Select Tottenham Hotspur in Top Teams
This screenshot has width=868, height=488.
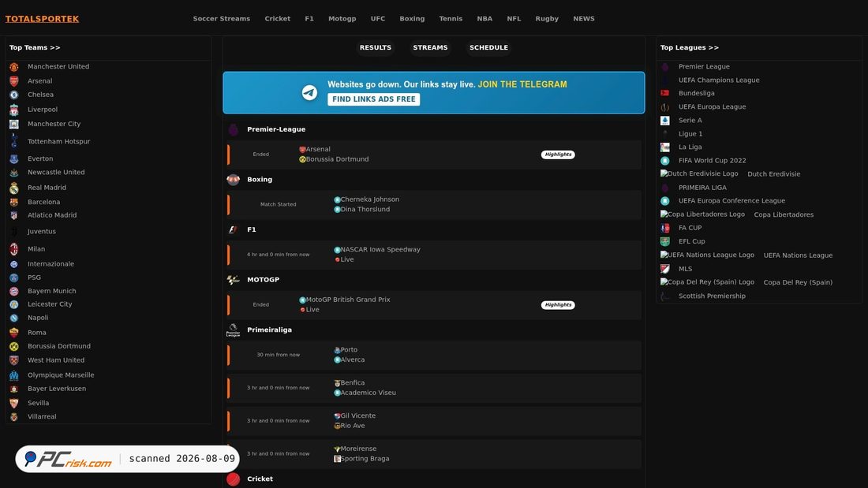58,142
